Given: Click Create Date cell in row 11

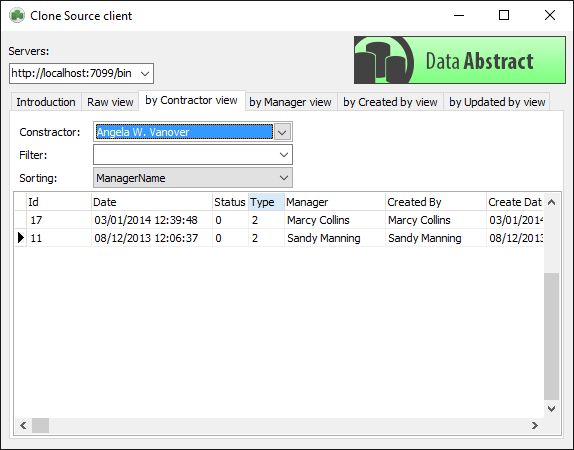Looking at the screenshot, I should (515, 238).
